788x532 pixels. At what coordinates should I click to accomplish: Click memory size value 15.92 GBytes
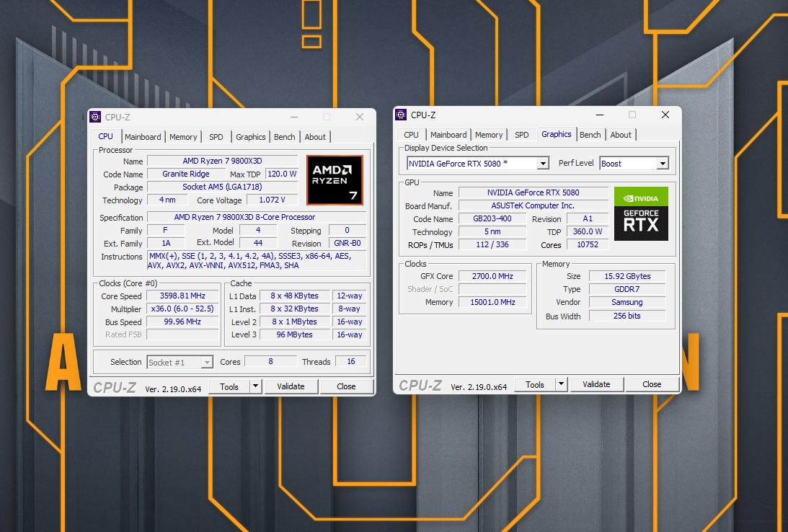pos(627,276)
